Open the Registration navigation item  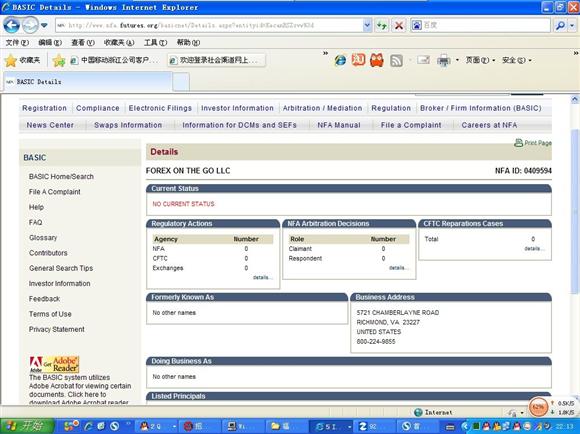coord(44,108)
